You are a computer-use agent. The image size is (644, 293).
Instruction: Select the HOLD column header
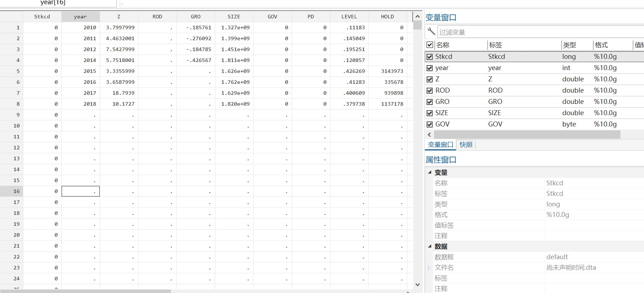pos(388,17)
